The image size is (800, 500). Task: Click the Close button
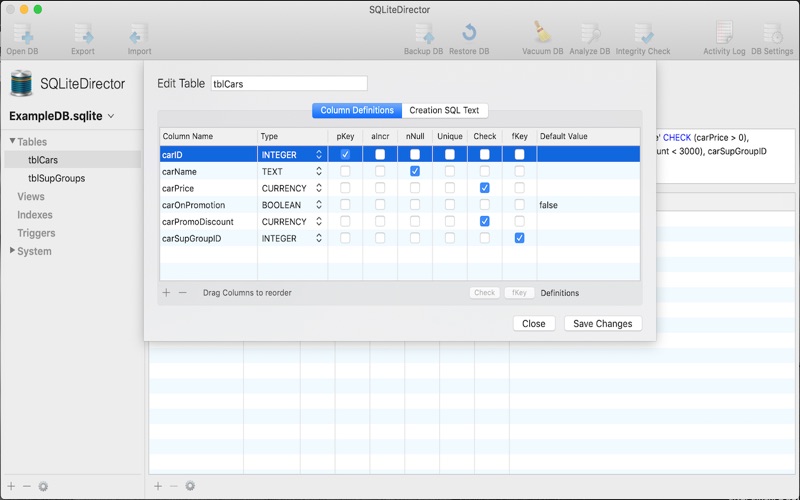[534, 323]
